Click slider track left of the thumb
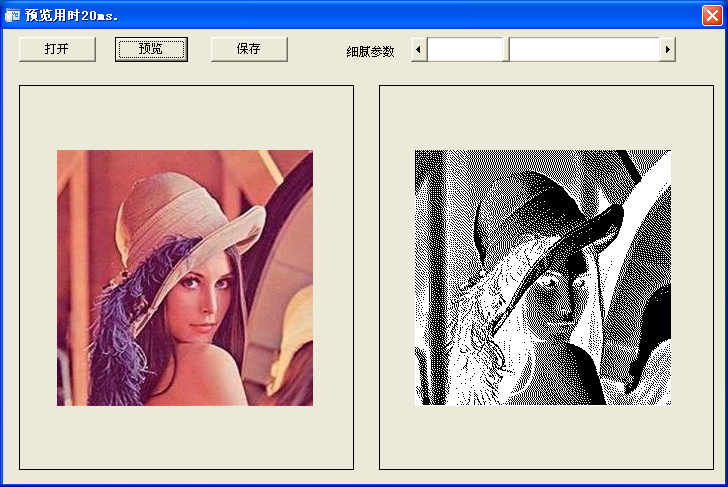 [465, 49]
